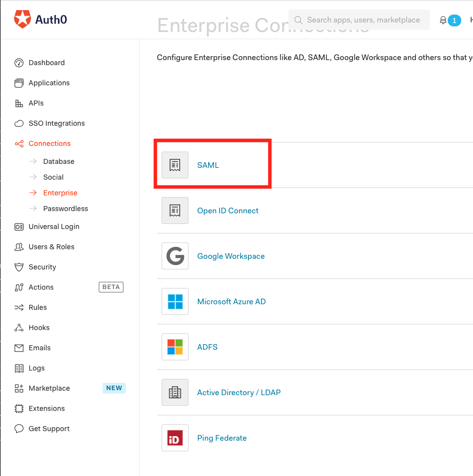
Task: Click the Dashboard gauge icon
Action: (x=19, y=63)
